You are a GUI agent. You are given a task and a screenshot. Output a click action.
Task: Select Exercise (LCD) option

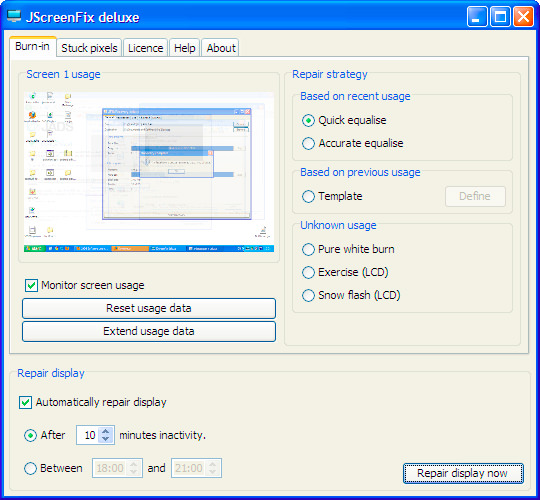tap(308, 272)
